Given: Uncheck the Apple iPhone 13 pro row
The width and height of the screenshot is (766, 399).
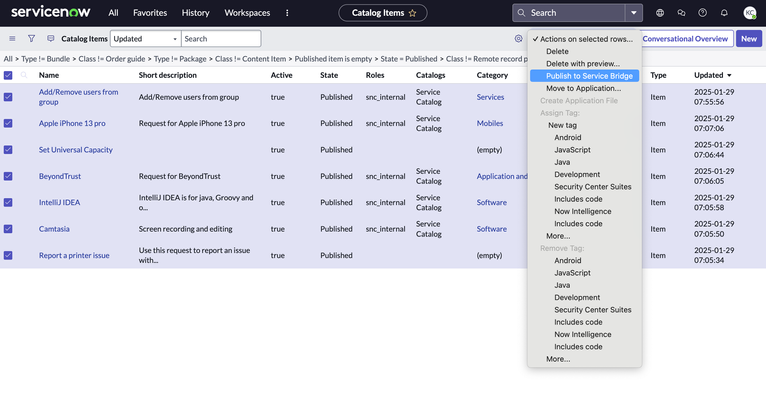Looking at the screenshot, I should 8,124.
